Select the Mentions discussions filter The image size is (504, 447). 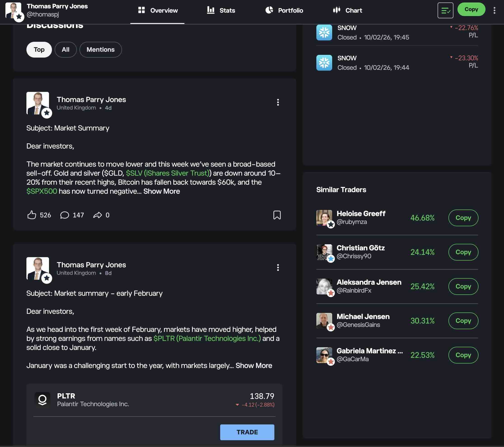100,50
